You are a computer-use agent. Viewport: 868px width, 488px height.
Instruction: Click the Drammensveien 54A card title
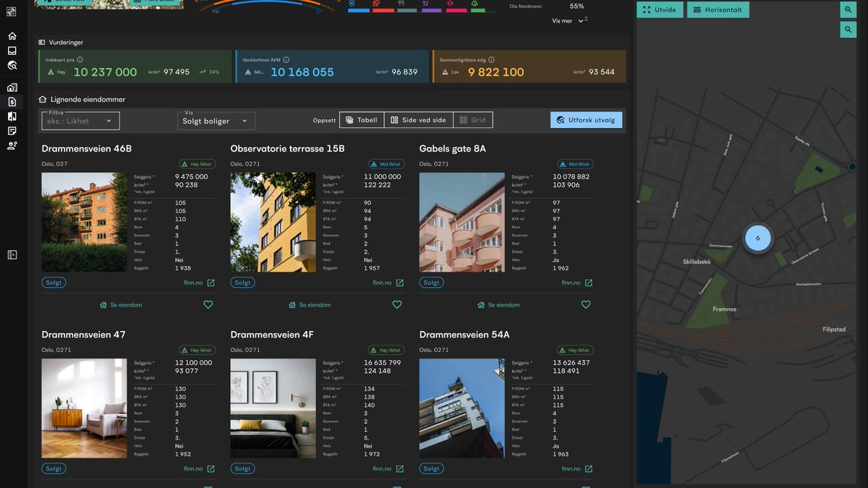(464, 335)
